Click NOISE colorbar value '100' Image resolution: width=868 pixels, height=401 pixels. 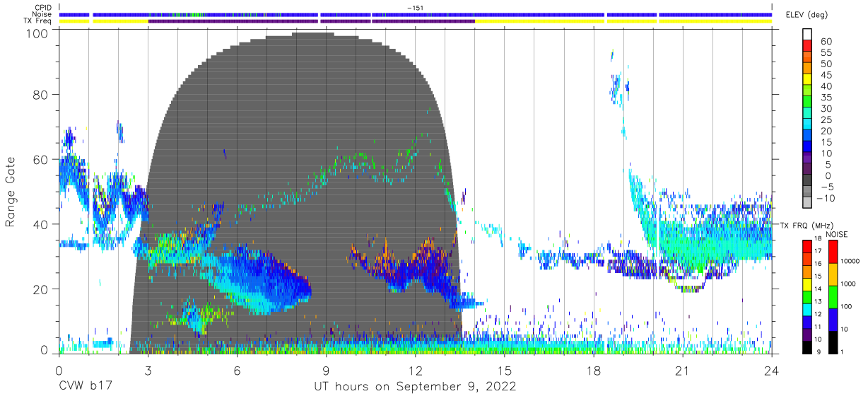(846, 306)
